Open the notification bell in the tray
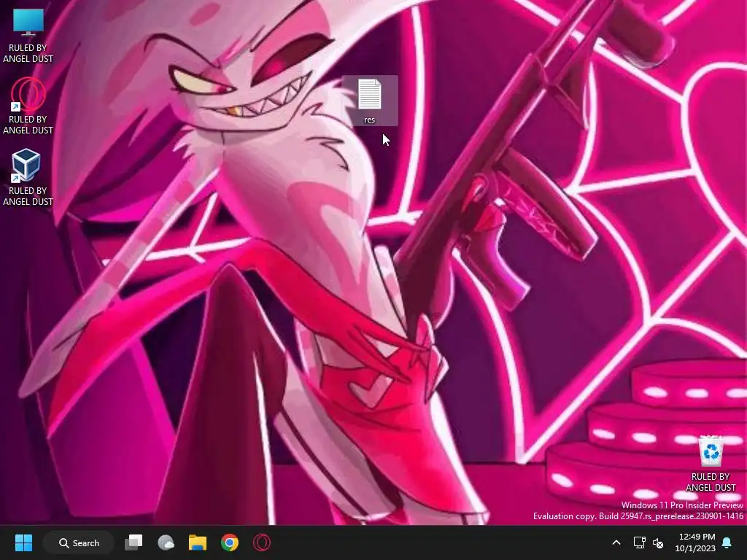Viewport: 747px width, 560px height. (727, 542)
